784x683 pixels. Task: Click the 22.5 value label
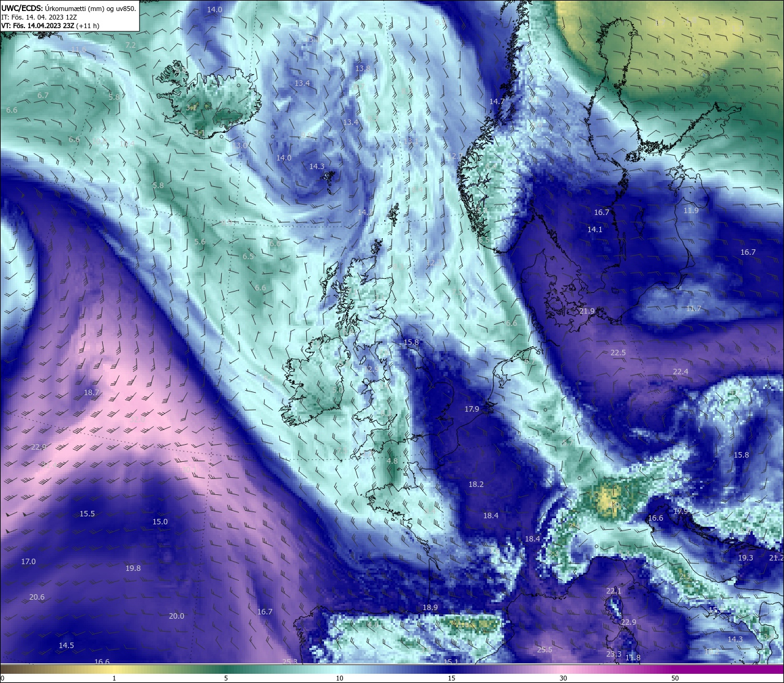[x=618, y=352]
